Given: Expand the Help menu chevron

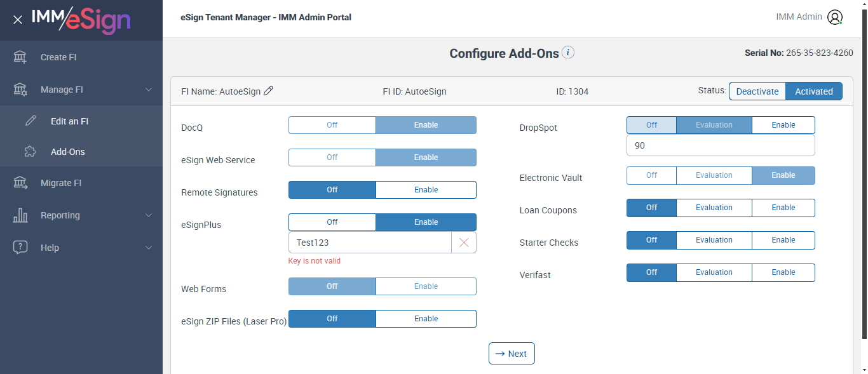Looking at the screenshot, I should [149, 248].
